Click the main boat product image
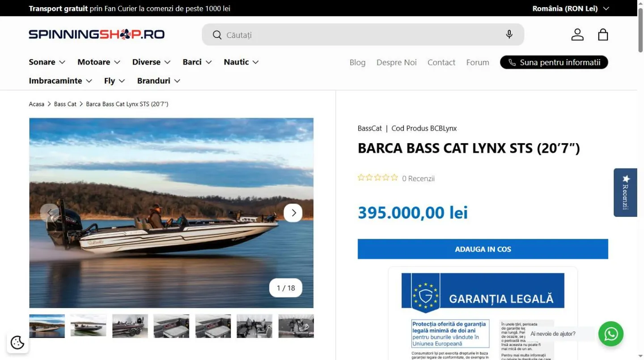 pos(171,213)
